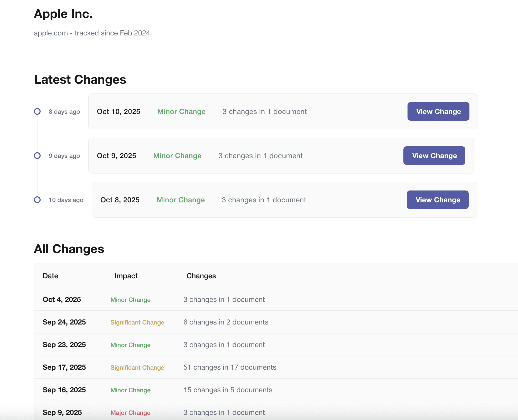Click the Date column header
Viewport: 518px width, 420px height.
50,276
